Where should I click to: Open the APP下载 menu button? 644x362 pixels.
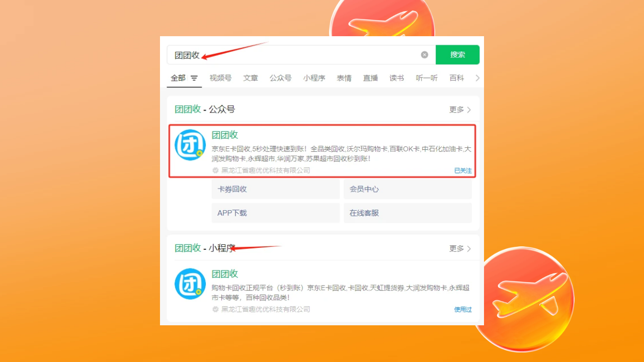coord(276,213)
